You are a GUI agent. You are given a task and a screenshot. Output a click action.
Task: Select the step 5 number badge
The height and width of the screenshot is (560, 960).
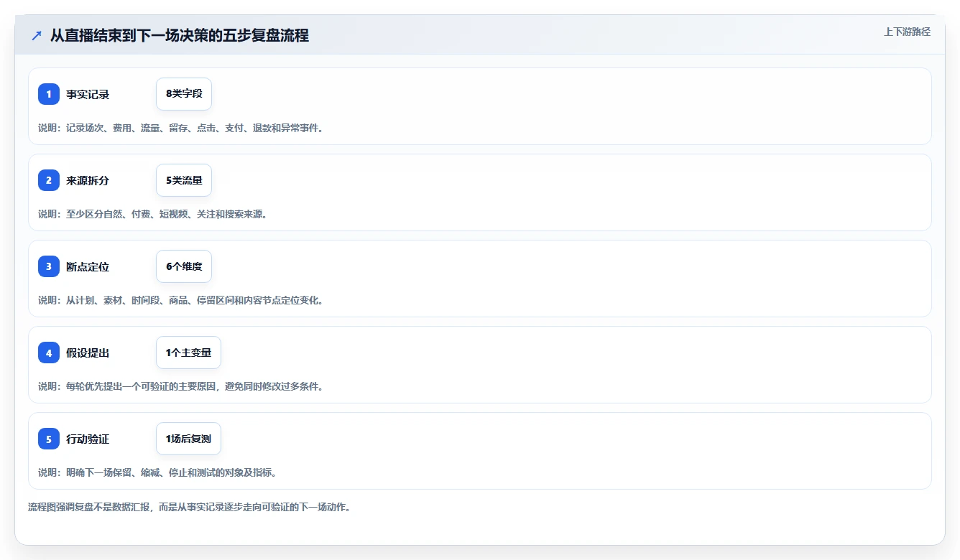pos(49,439)
